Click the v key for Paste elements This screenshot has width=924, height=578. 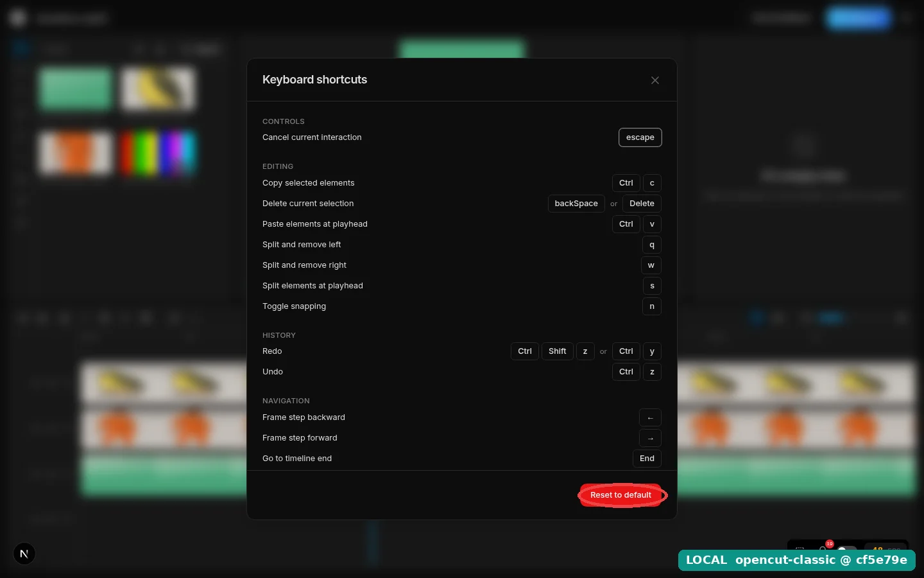652,224
